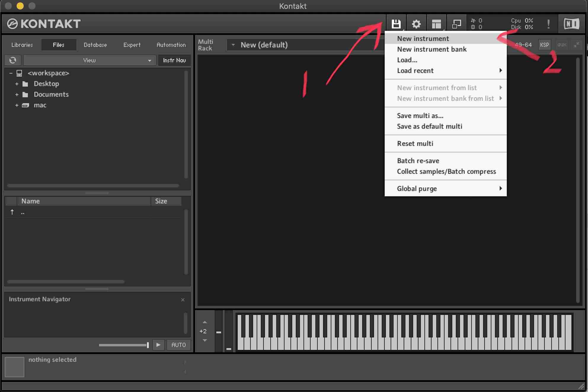This screenshot has height=392, width=588.
Task: Select the mac tree item
Action: [x=40, y=105]
